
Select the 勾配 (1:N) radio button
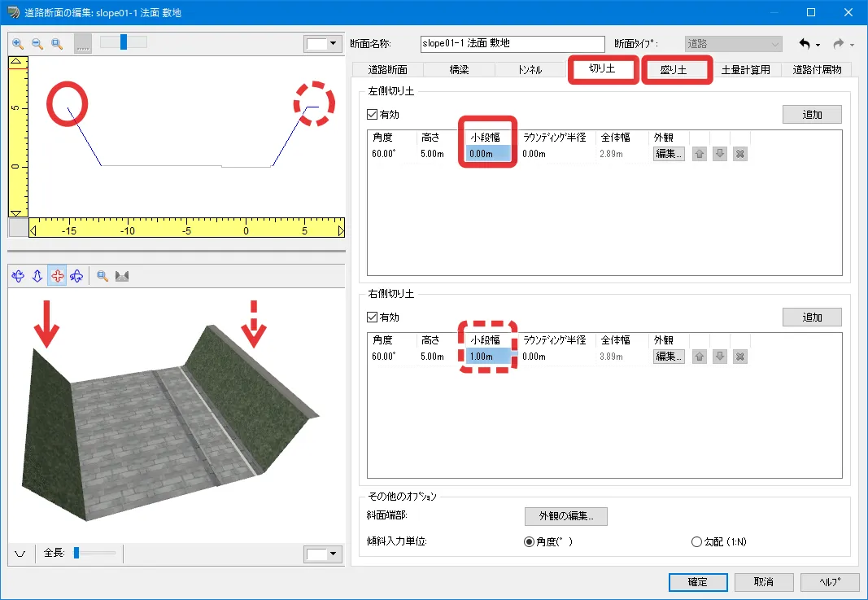pyautogui.click(x=696, y=541)
